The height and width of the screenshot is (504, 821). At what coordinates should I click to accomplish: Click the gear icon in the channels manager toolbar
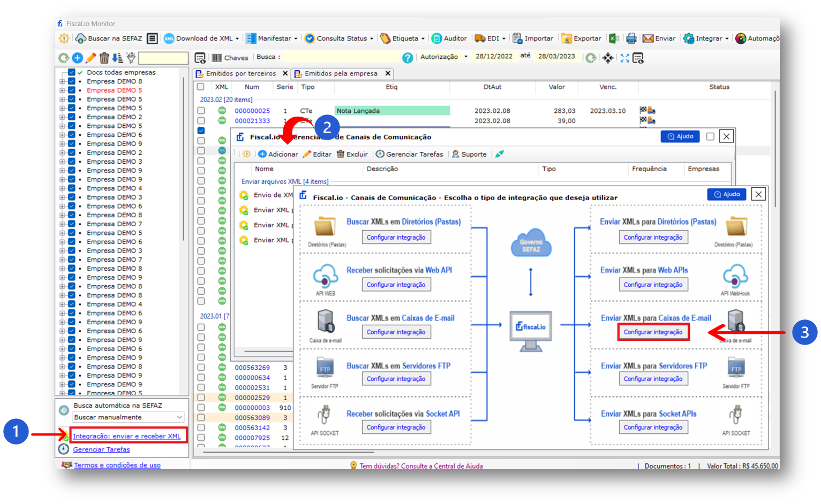(246, 154)
